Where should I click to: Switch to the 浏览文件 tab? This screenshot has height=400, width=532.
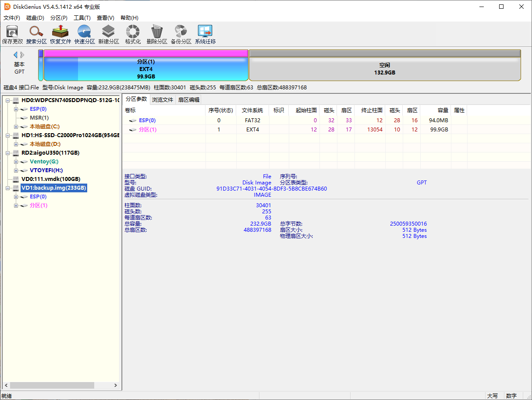click(163, 99)
